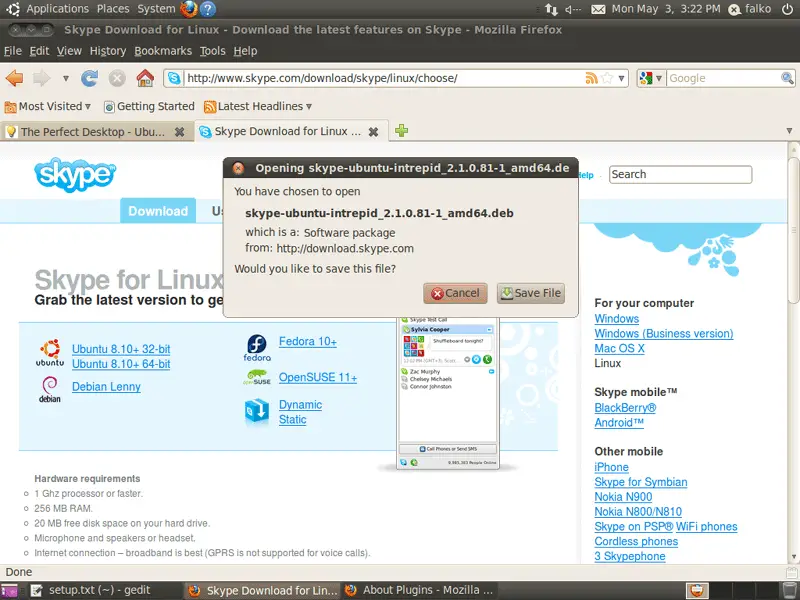The image size is (800, 600).
Task: Close the Opening file dialog
Action: 238,168
